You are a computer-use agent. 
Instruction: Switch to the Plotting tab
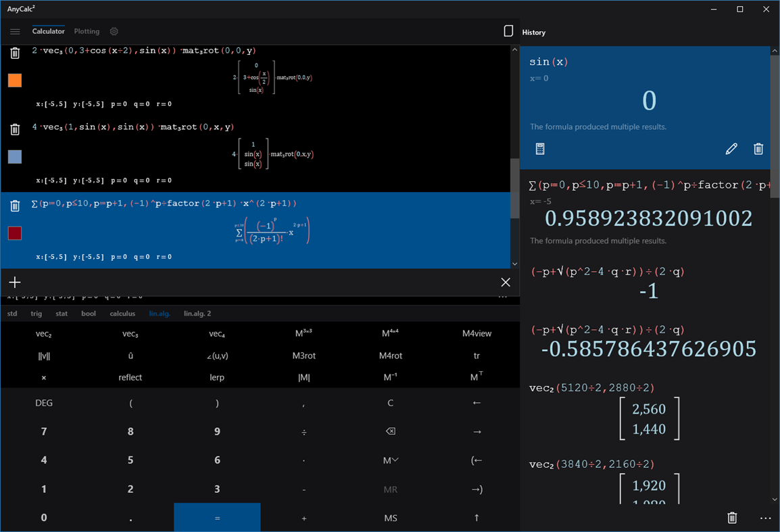coord(87,31)
